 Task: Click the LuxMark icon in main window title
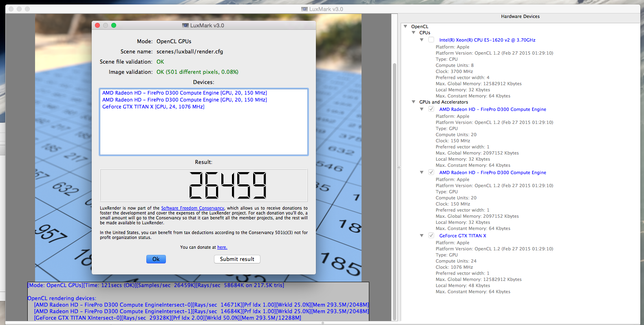coord(304,9)
